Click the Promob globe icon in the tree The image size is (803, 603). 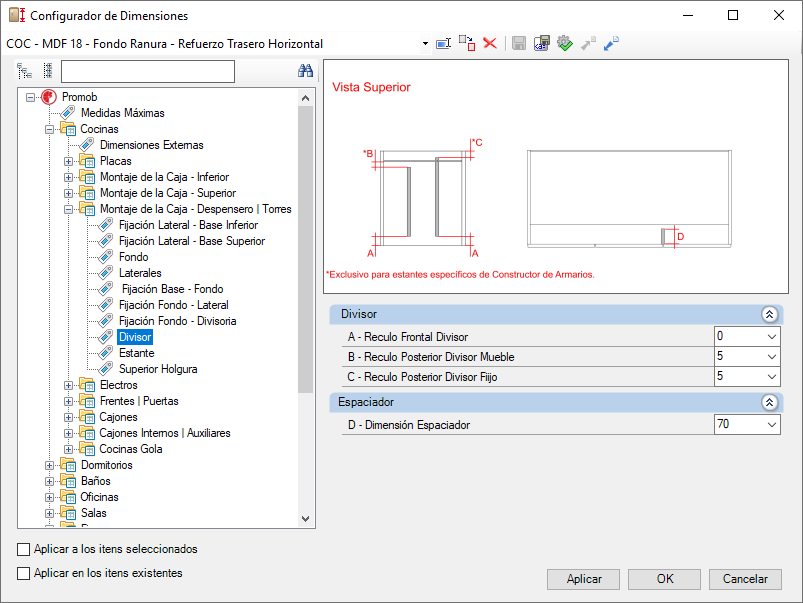pyautogui.click(x=49, y=97)
